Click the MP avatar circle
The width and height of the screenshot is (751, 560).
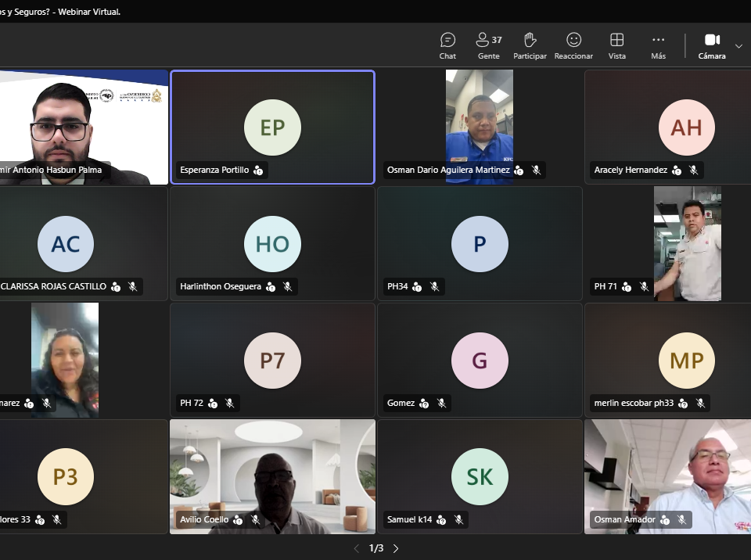687,361
